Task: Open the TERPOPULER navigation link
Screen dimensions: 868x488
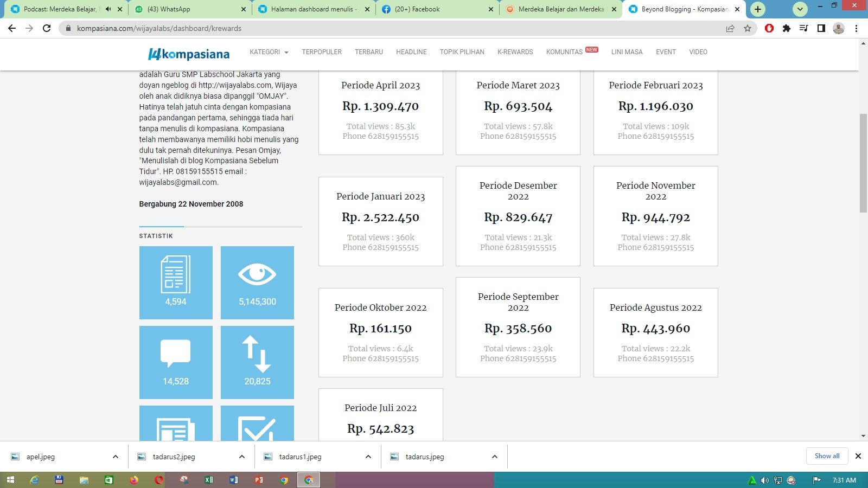Action: pos(322,52)
